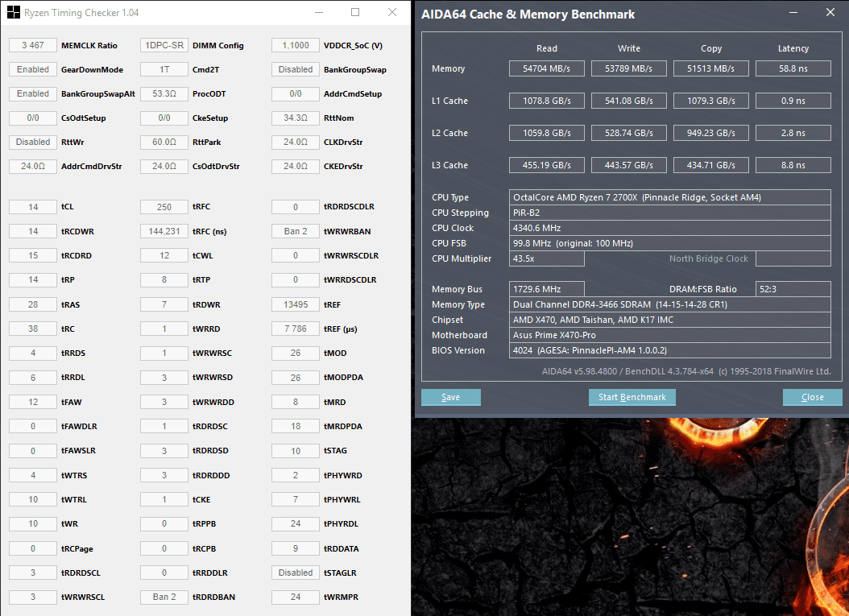Click the Memory Latency 58.8 ns field

tap(793, 68)
